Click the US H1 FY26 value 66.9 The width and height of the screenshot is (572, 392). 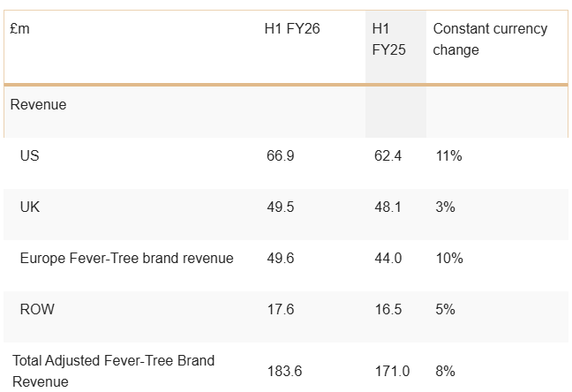280,156
